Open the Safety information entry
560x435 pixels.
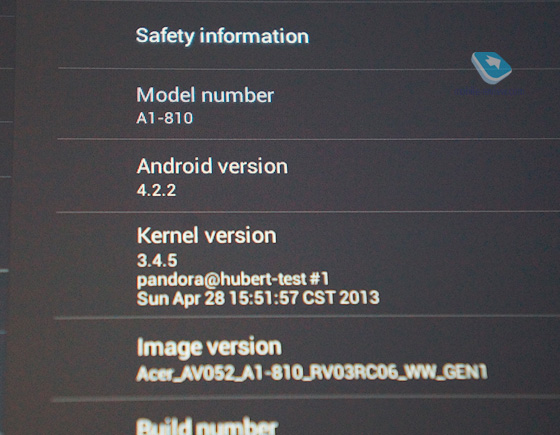[x=222, y=36]
